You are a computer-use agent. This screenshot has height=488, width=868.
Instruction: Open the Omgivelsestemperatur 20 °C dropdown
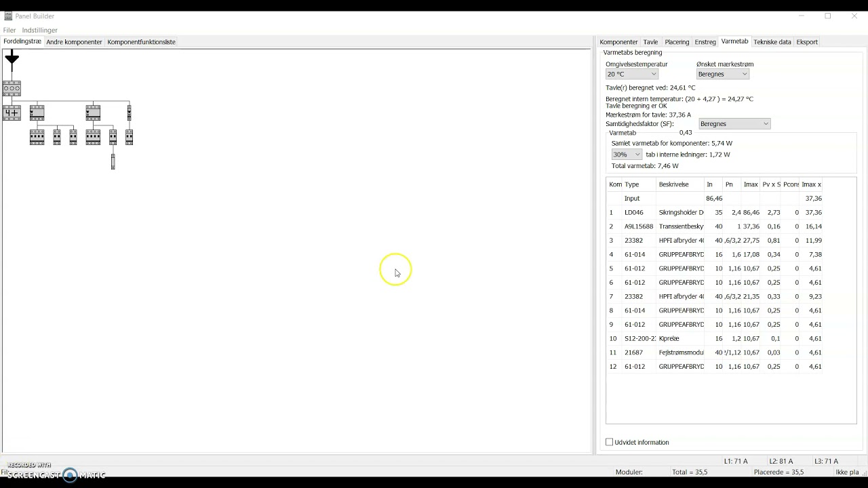[x=632, y=74]
